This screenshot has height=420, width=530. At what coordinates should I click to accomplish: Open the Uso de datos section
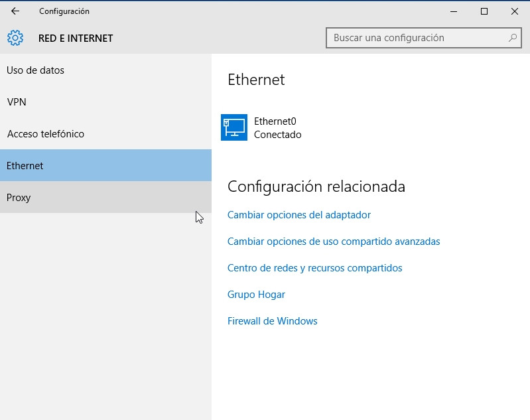(x=35, y=70)
